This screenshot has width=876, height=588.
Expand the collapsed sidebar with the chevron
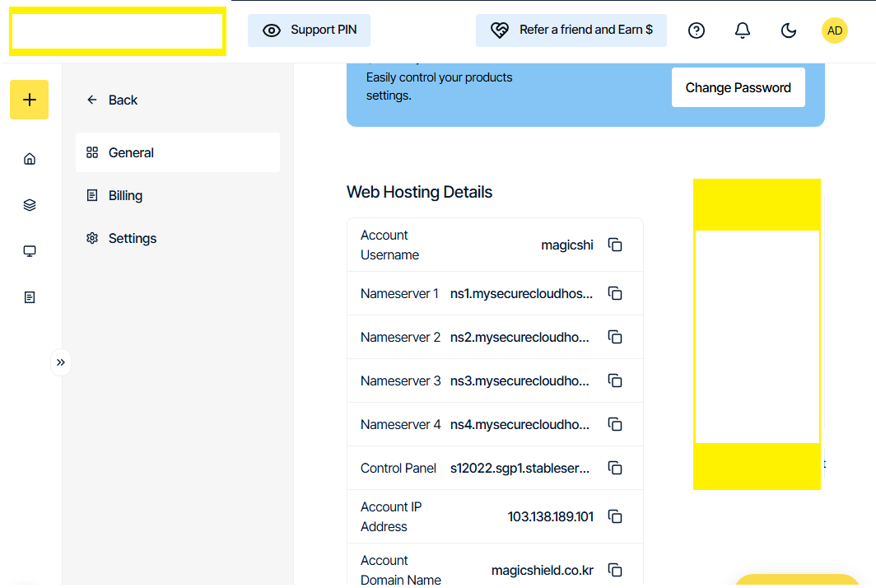(x=61, y=362)
